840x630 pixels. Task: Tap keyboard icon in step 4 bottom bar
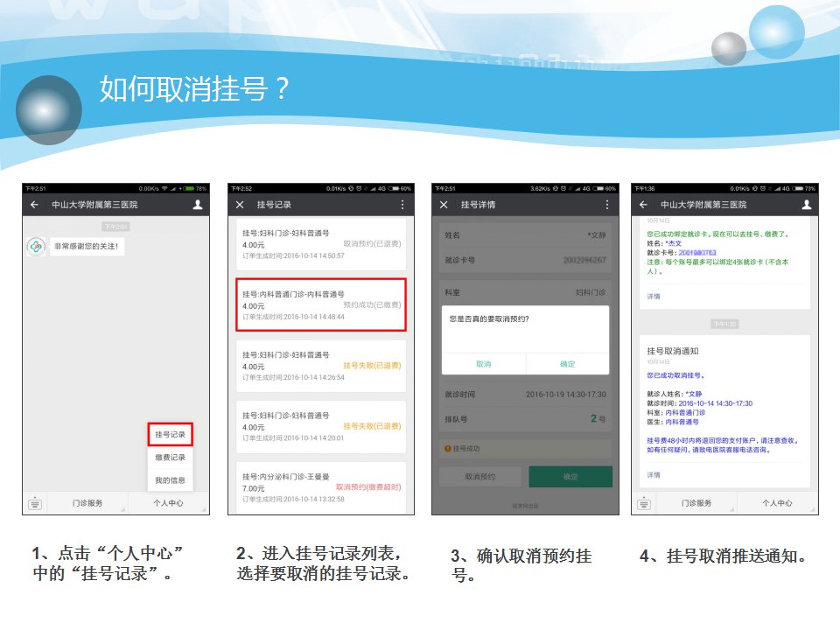pyautogui.click(x=644, y=504)
